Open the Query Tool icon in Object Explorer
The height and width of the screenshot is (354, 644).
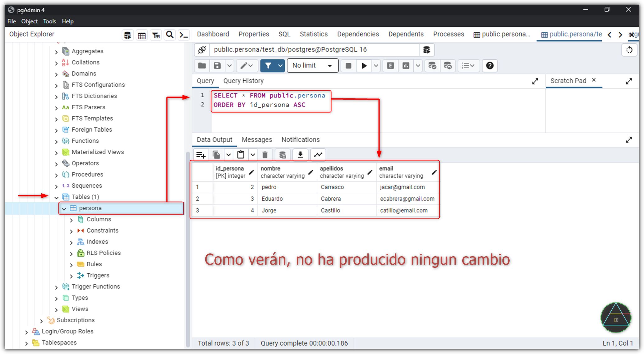pyautogui.click(x=128, y=35)
